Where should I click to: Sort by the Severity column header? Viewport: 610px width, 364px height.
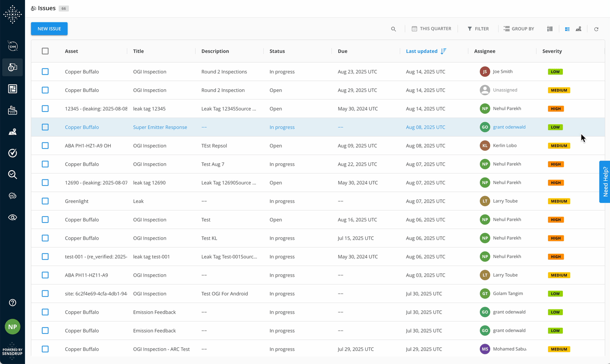[x=552, y=51]
